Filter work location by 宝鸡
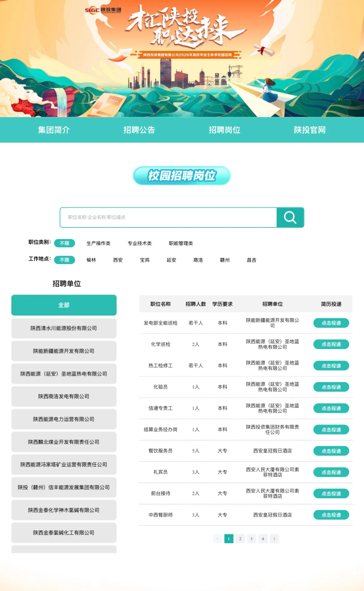364x591 pixels. point(145,260)
